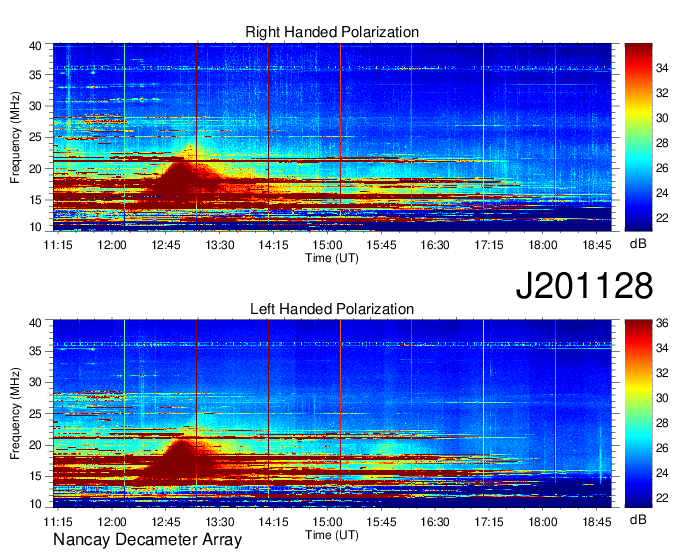Click 15:45 tick under left-handed plot

[381, 522]
